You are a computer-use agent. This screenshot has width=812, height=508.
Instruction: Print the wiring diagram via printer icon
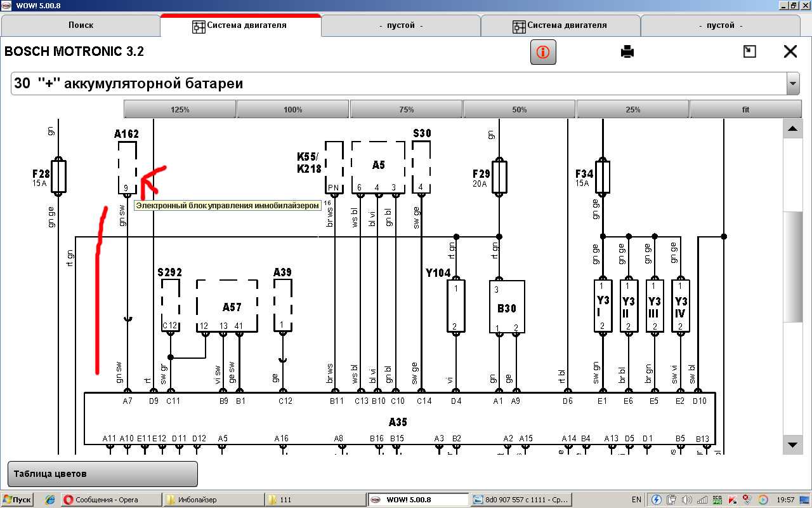[x=627, y=51]
